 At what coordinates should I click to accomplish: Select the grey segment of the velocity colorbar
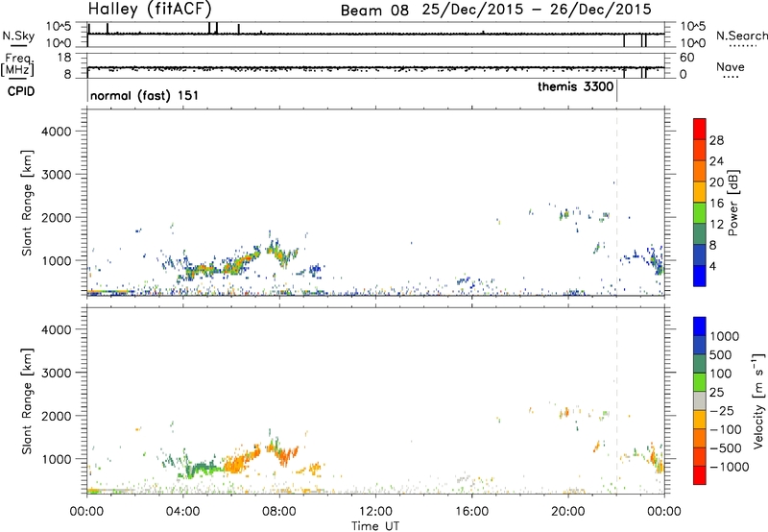700,400
